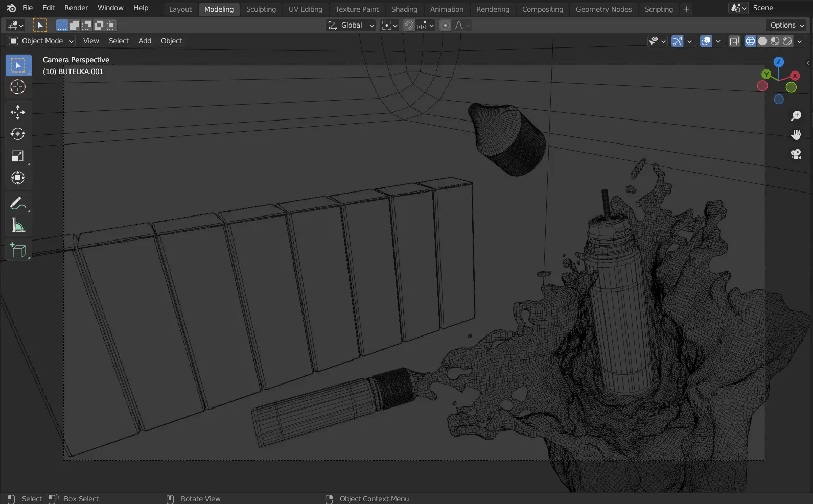Choose the Scale tool
813x504 pixels.
(x=18, y=156)
